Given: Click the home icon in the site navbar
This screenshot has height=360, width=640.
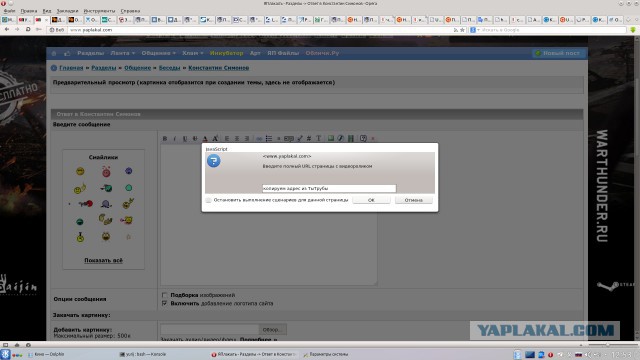Looking at the screenshot, I should pyautogui.click(x=54, y=53).
